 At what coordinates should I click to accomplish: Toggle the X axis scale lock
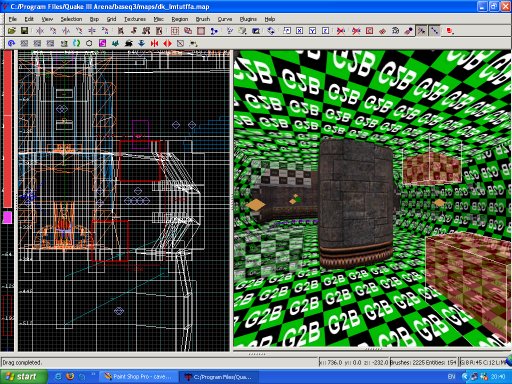(299, 31)
